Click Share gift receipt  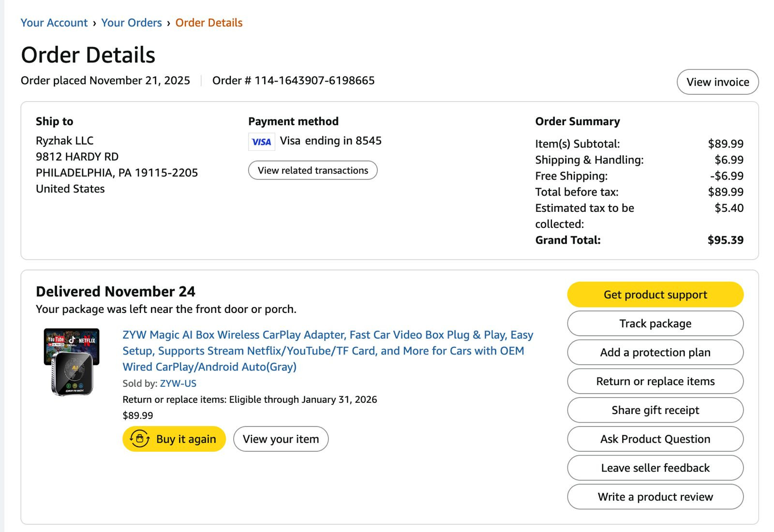pyautogui.click(x=655, y=410)
